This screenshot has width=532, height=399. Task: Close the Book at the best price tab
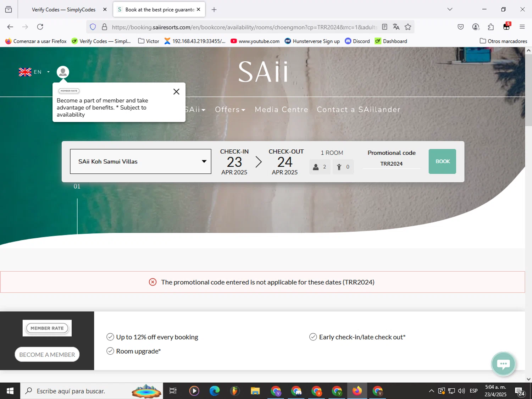(x=198, y=10)
